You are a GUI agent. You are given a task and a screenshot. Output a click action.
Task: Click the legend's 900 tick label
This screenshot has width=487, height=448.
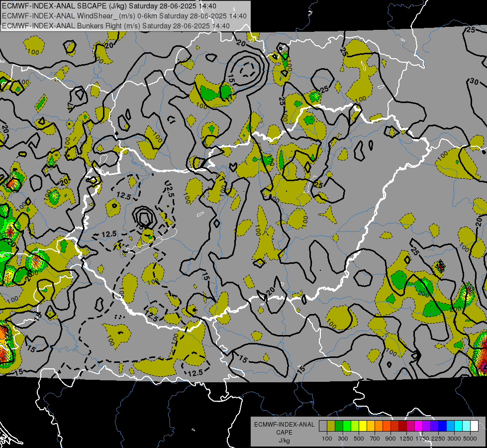pos(390,439)
